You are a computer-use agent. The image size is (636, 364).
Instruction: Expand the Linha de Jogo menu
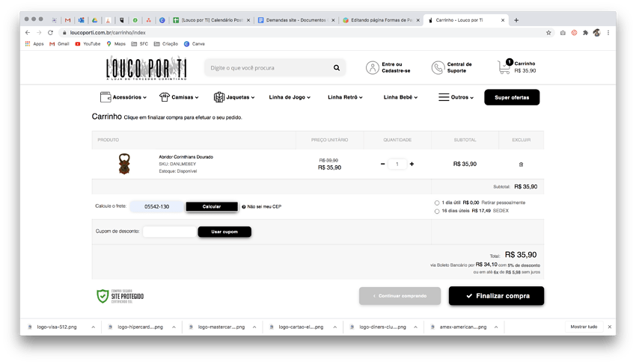[290, 97]
